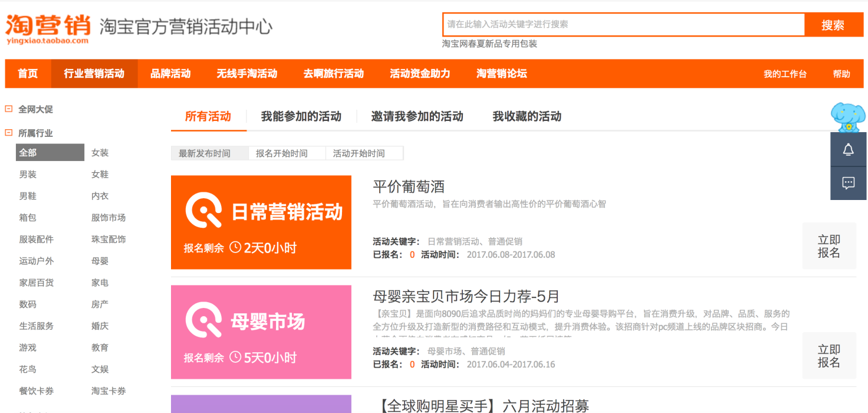Sort by 报名开始时间
Screen dimensions: 868x413
282,153
